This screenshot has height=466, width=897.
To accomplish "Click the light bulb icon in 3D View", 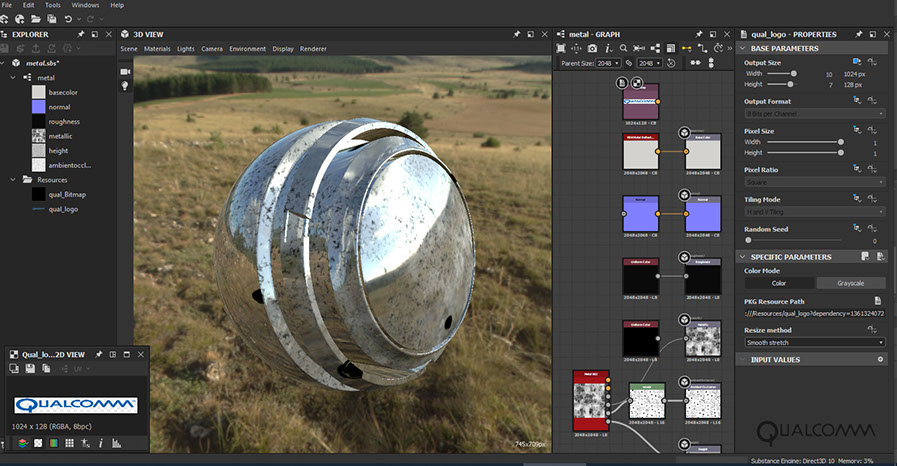I will (x=126, y=87).
